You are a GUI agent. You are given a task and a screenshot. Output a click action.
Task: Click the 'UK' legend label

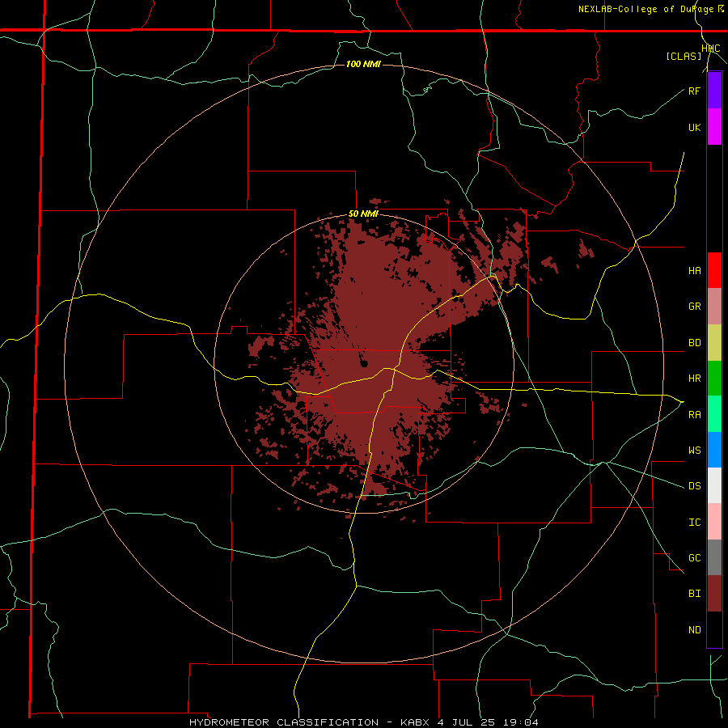pos(695,128)
